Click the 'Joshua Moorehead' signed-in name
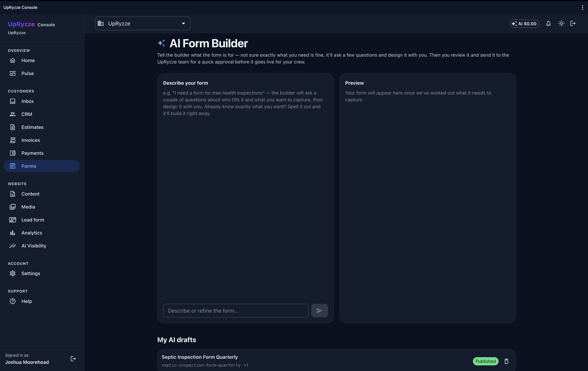Screen dimensions: 588x371 pos(27,362)
